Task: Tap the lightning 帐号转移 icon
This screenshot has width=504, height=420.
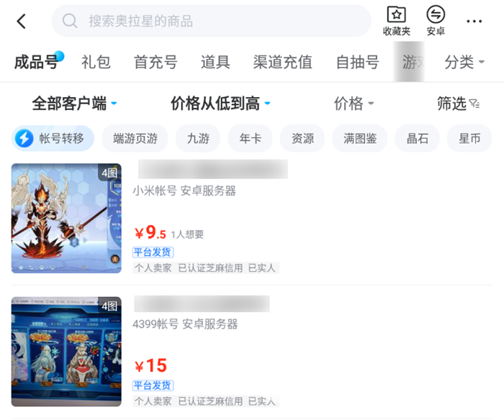Action: pos(24,138)
